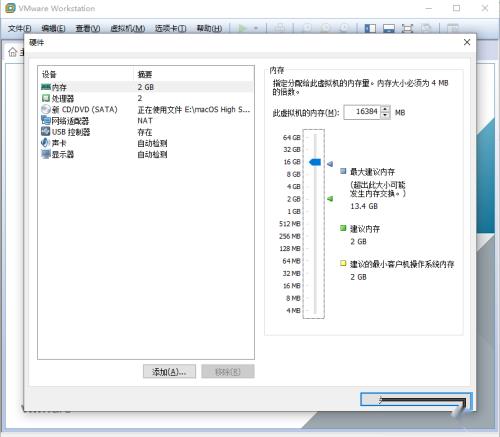500x437 pixels.
Task: Click the E:\macOS High S... file summary
Action: 194,110
